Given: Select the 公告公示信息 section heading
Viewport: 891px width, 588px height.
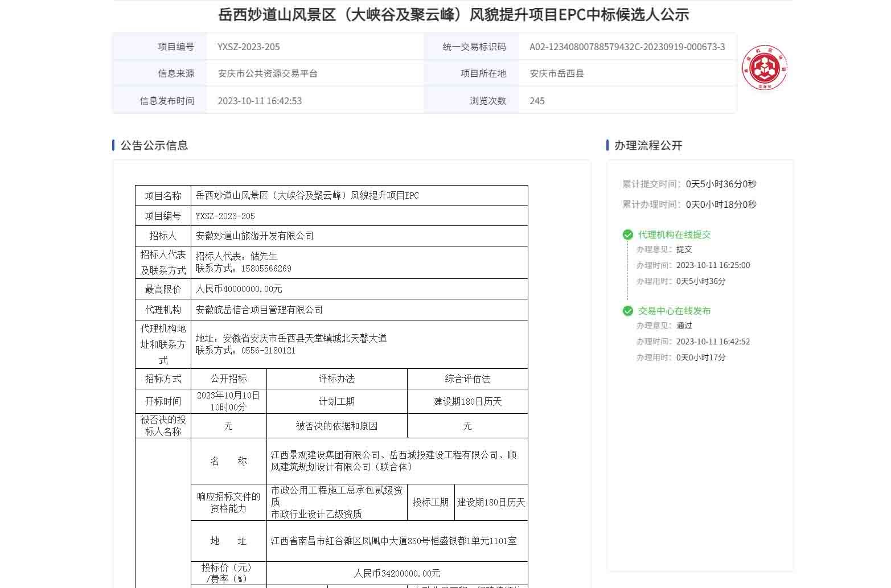Looking at the screenshot, I should coord(154,145).
